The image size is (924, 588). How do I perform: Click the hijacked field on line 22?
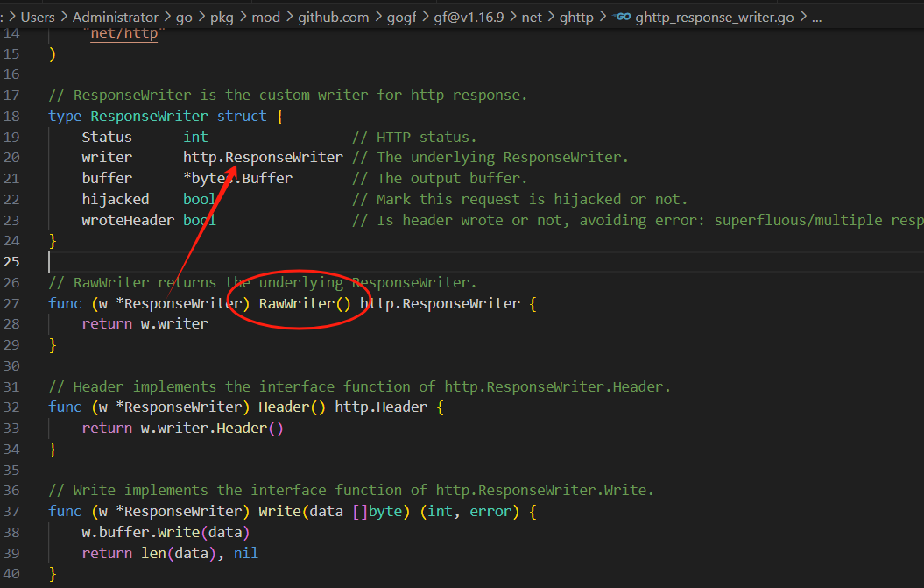tap(116, 199)
